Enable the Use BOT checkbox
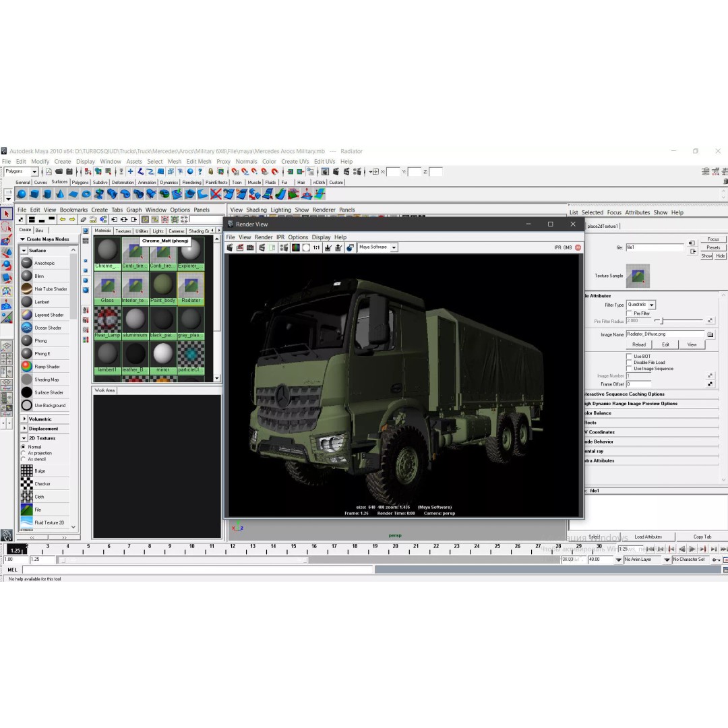Viewport: 728px width, 728px height. [629, 357]
